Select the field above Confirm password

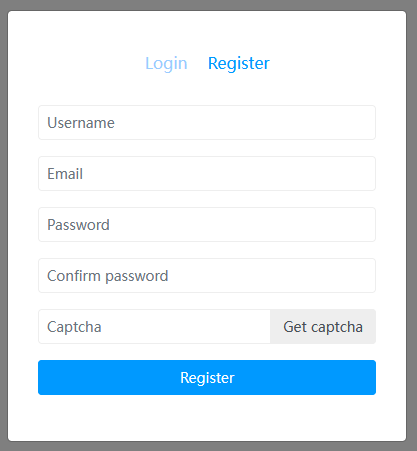coord(207,225)
